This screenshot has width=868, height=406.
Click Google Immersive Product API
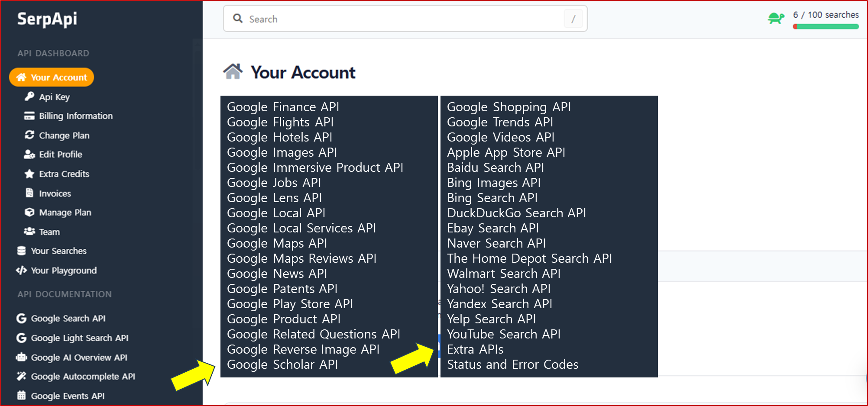[x=315, y=168]
